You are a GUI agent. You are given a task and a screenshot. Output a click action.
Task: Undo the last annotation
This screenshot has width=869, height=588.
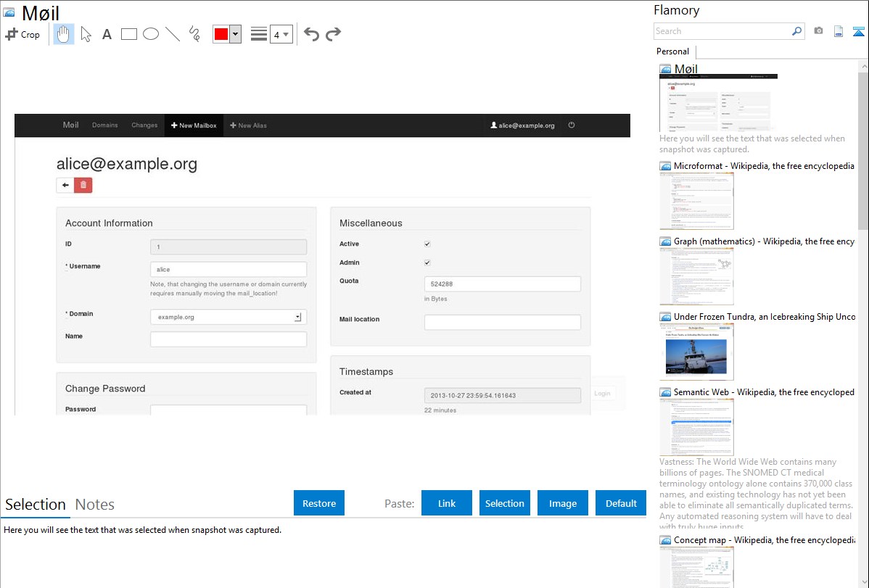click(x=311, y=34)
